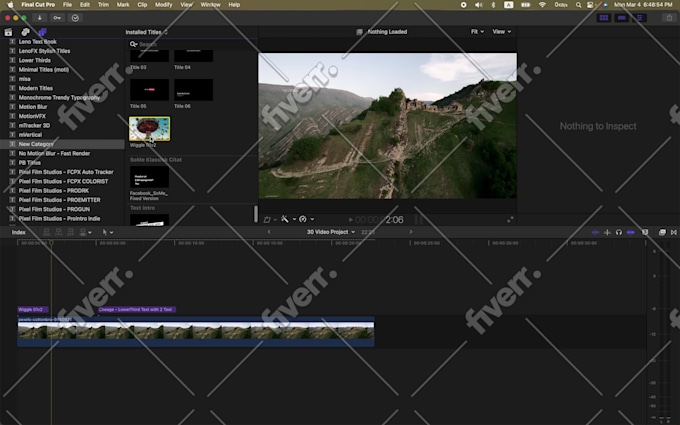Open the import media window
The image size is (680, 425).
point(39,18)
